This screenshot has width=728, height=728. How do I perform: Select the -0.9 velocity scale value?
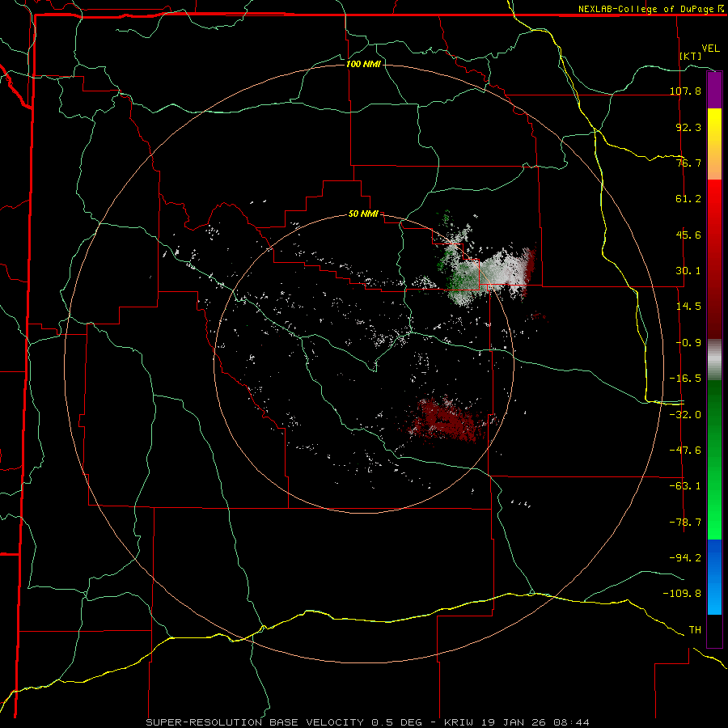point(688,343)
